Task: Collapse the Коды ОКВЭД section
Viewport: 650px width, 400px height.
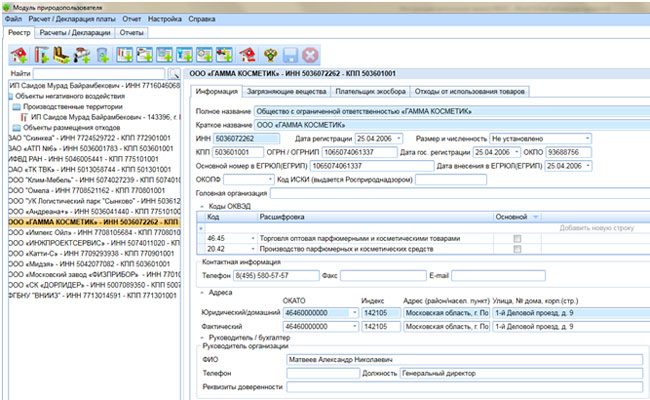Action: 202,206
